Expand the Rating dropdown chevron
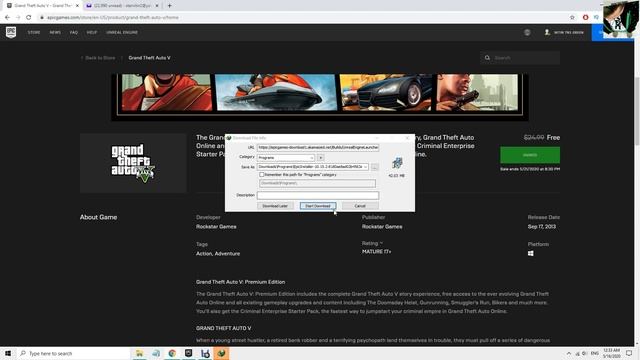640x360 pixels. (381, 243)
